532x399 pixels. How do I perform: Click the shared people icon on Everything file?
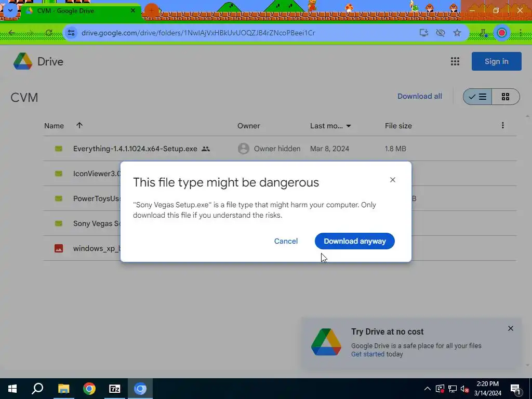(206, 149)
